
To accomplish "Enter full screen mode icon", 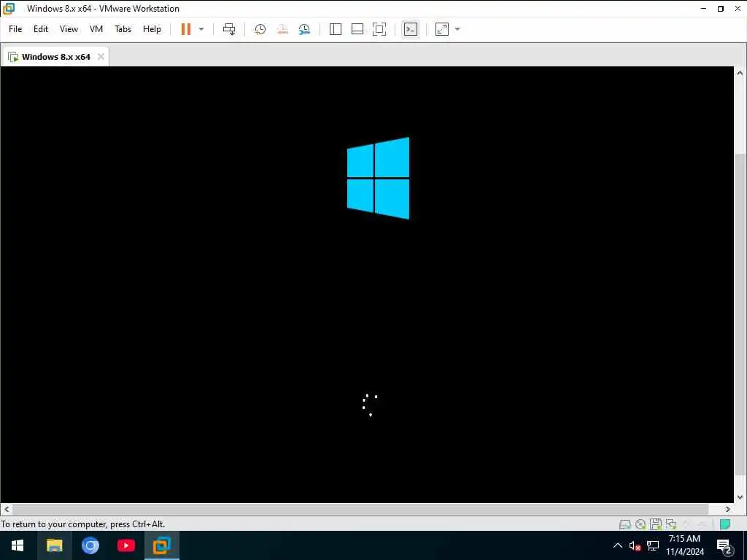I will (x=379, y=29).
